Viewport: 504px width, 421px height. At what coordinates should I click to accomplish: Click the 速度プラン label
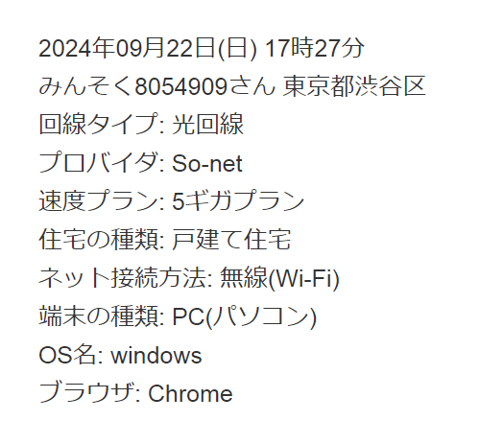point(98,200)
